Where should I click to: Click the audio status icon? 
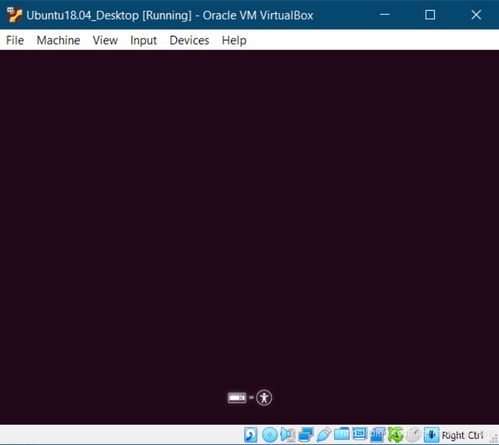click(x=288, y=435)
